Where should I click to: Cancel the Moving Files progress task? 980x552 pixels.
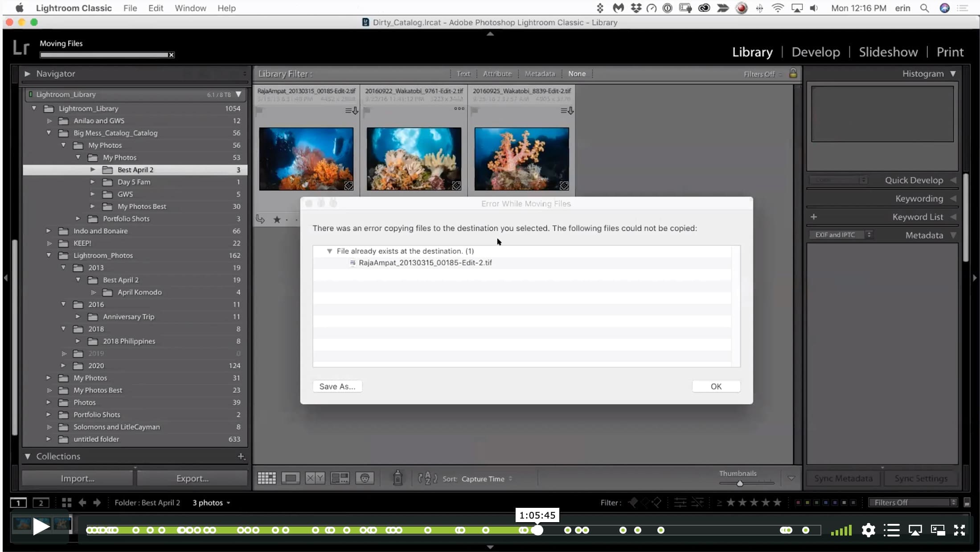pyautogui.click(x=171, y=55)
